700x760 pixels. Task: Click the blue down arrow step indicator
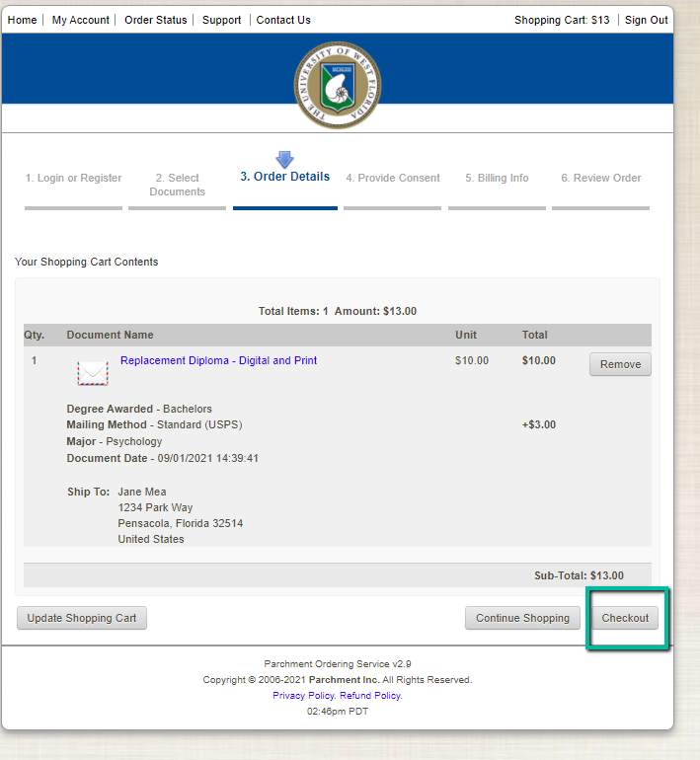[284, 160]
